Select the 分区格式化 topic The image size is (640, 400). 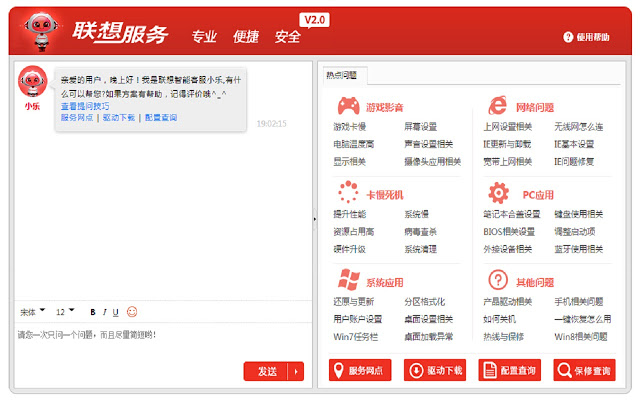[x=424, y=302]
